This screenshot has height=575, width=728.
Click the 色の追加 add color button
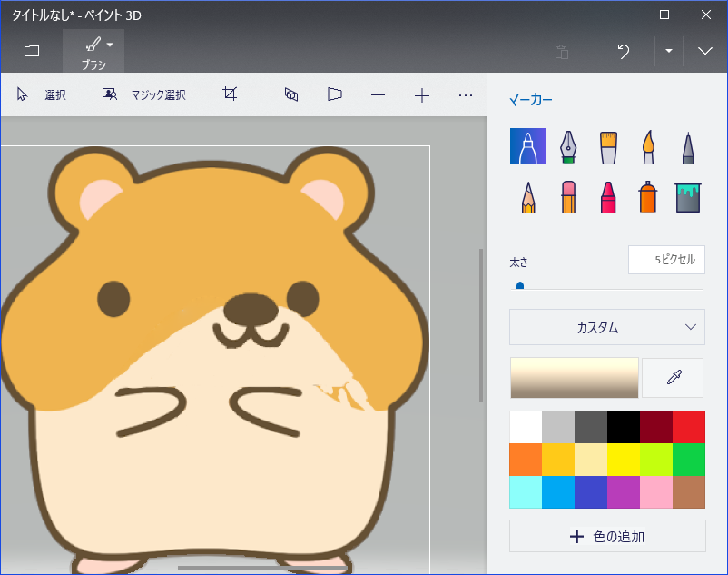coord(607,537)
